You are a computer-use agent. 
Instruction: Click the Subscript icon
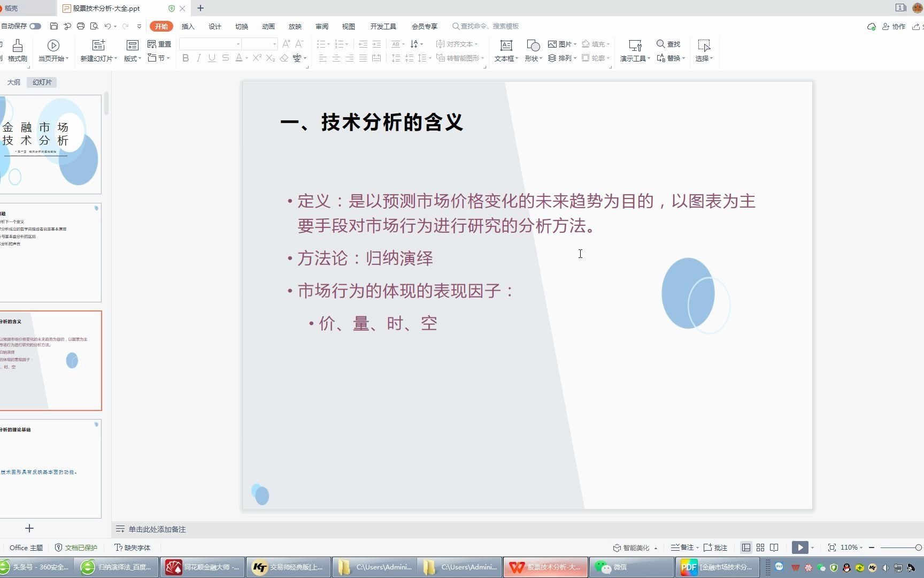point(271,58)
